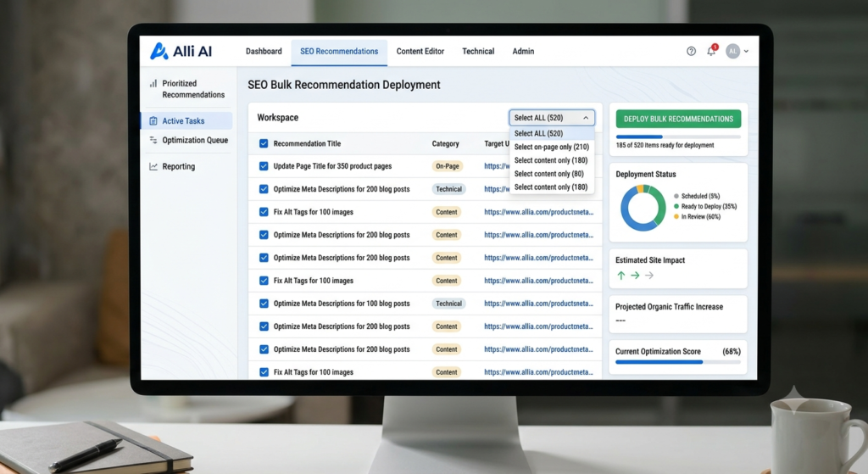Screen dimensions: 868x474
Task: Click Optimize Meta Descriptions for 100 blog posts
Action: coord(342,304)
